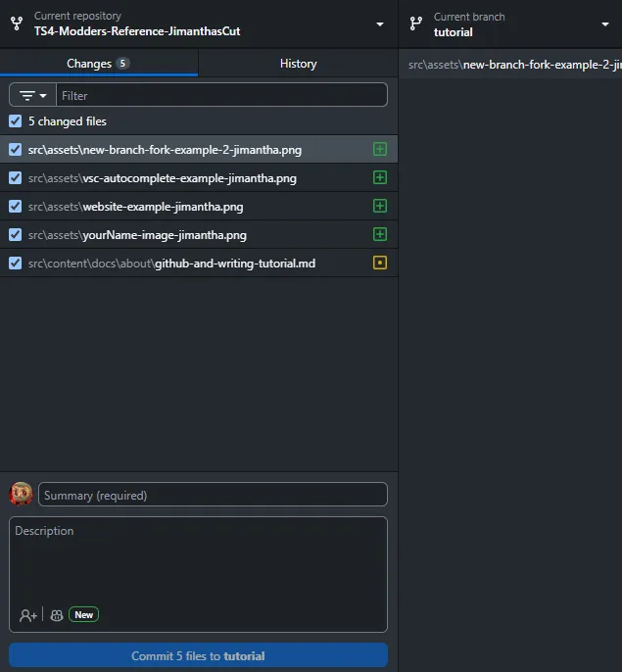Click the repository fork icon
622x672 pixels.
point(17,24)
